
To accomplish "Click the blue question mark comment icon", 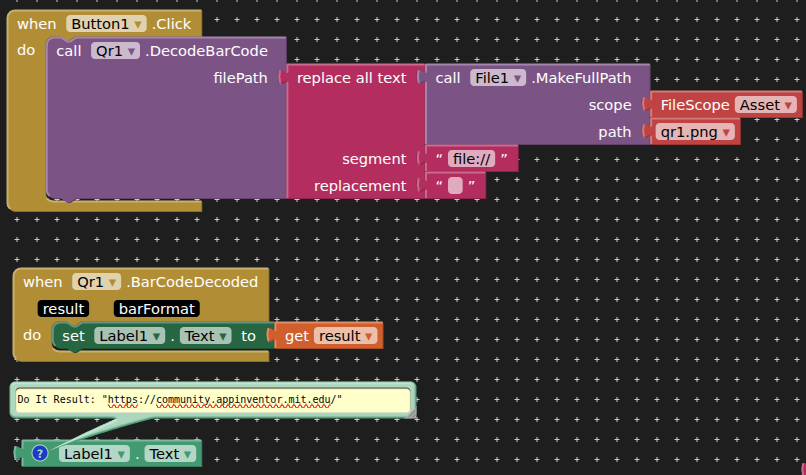I will click(41, 454).
